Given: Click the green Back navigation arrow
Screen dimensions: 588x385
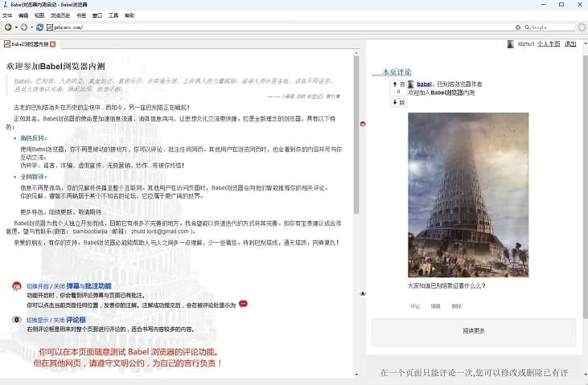Looking at the screenshot, I should coord(7,27).
